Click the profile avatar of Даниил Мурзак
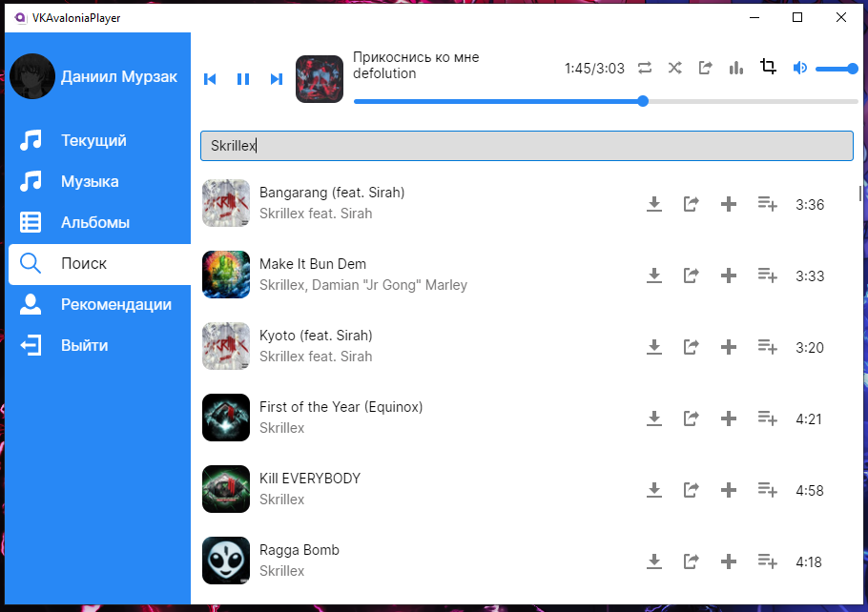This screenshot has height=612, width=868. (32, 76)
